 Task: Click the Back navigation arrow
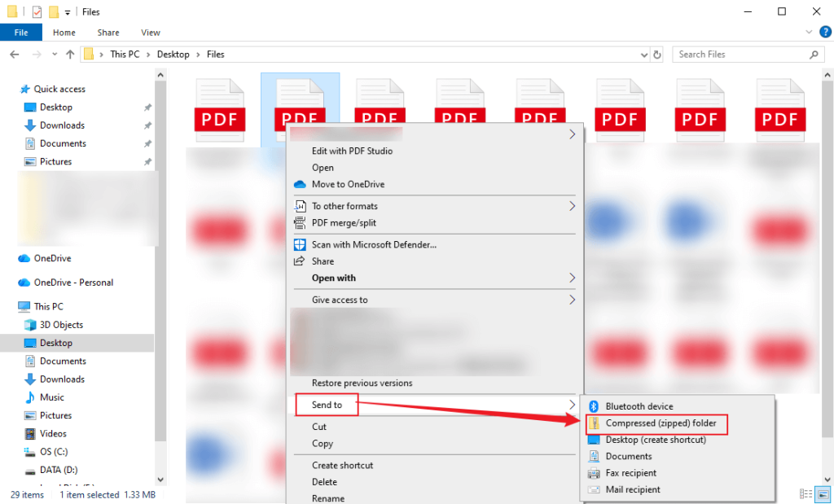tap(14, 54)
